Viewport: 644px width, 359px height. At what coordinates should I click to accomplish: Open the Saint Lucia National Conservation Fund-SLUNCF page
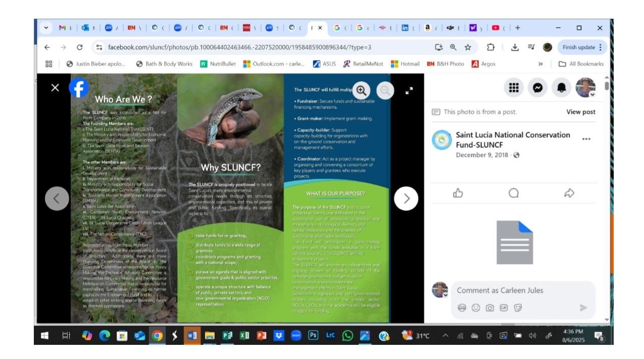(x=513, y=140)
